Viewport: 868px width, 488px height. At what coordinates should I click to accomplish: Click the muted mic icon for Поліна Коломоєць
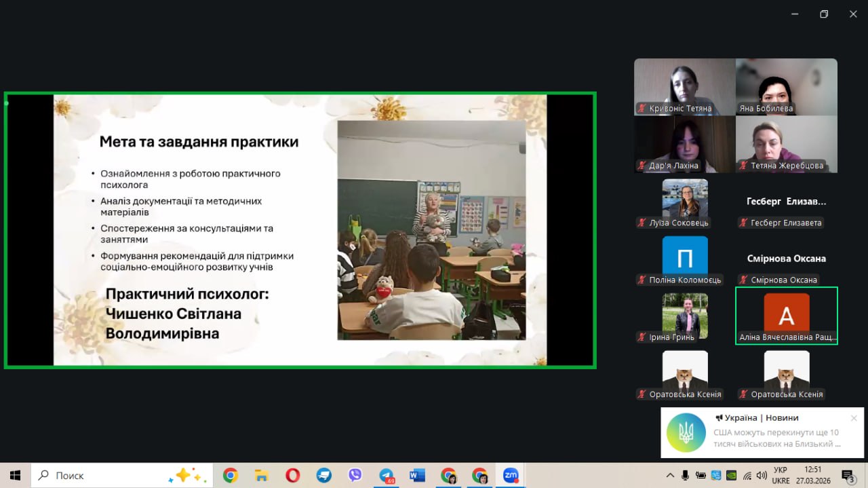click(642, 280)
